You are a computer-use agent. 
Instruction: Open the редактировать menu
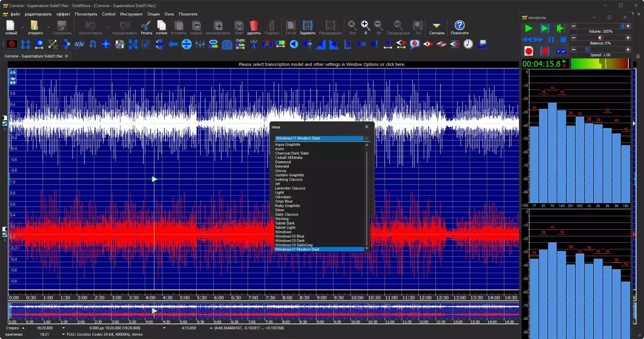coord(38,14)
